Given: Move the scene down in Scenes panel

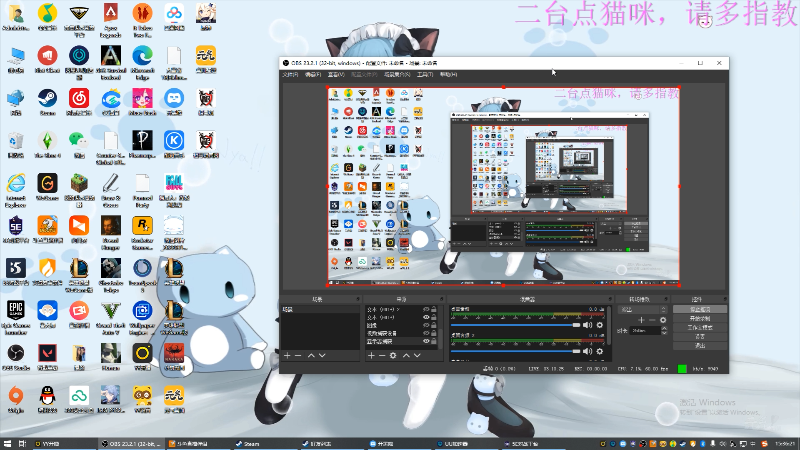Looking at the screenshot, I should pyautogui.click(x=322, y=356).
